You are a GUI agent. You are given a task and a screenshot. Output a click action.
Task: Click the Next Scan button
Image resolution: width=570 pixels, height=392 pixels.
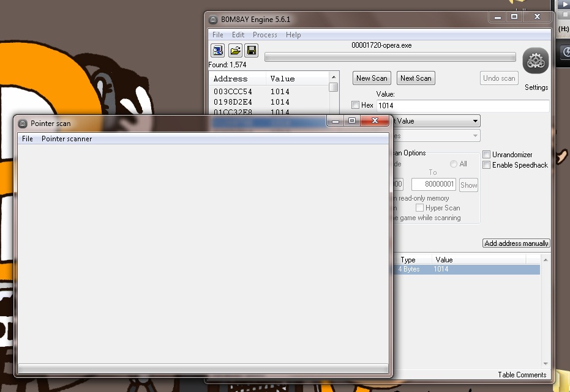(416, 78)
